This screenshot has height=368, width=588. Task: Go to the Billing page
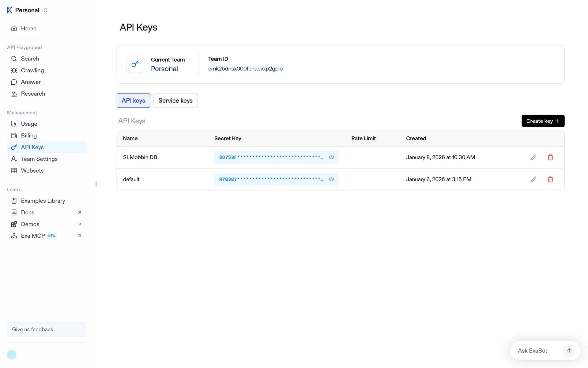click(29, 136)
